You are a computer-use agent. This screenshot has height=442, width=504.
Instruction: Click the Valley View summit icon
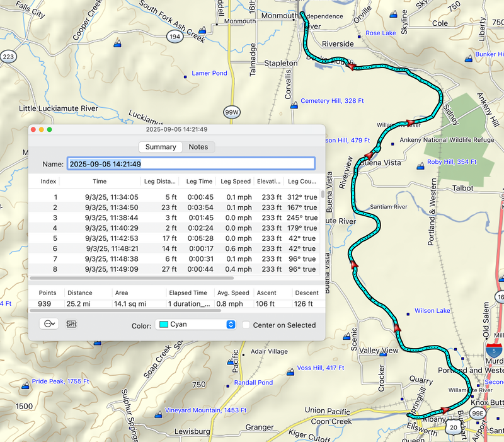tap(383, 354)
